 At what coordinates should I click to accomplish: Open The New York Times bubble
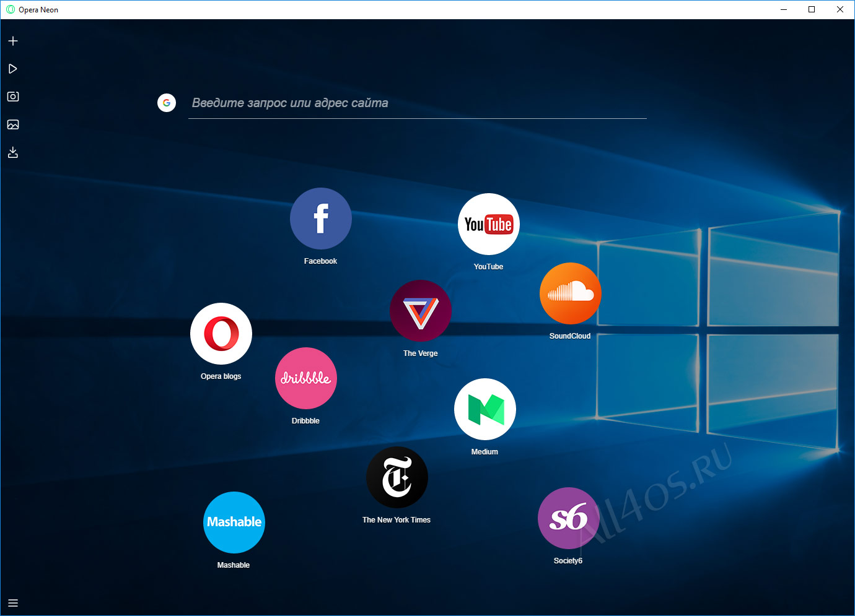point(397,477)
